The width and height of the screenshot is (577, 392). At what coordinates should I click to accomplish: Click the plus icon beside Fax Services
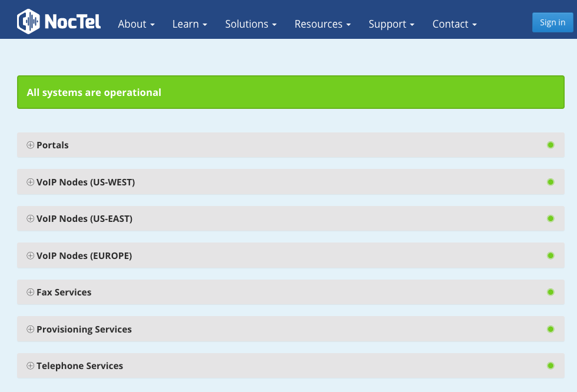31,293
